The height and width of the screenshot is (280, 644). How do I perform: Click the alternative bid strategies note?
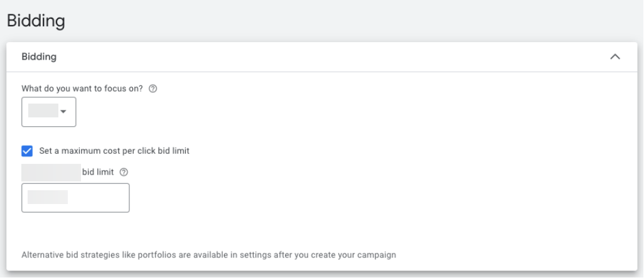click(208, 256)
